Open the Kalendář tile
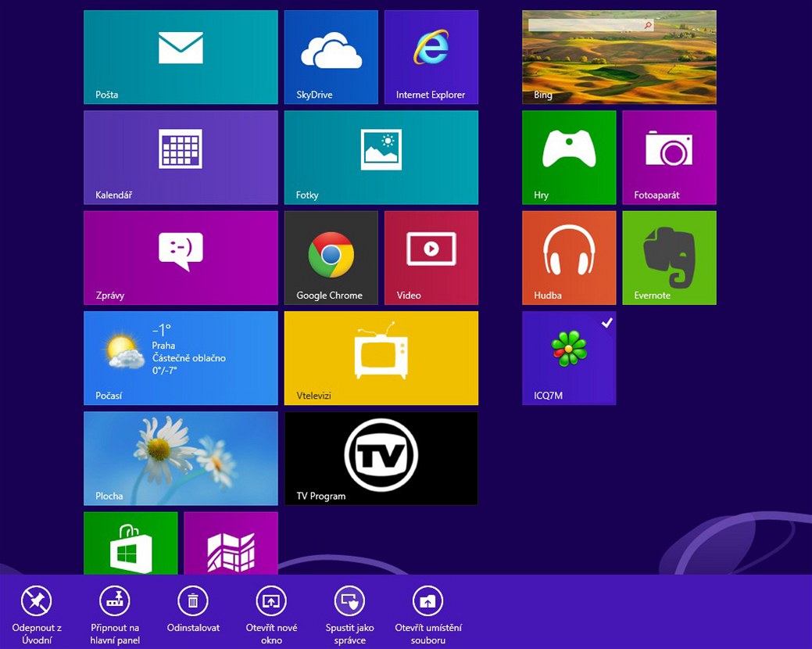 181,157
